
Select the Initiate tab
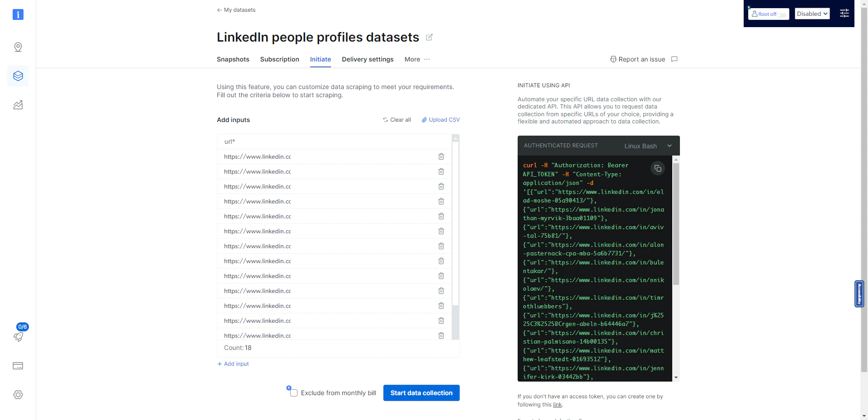[x=321, y=59]
